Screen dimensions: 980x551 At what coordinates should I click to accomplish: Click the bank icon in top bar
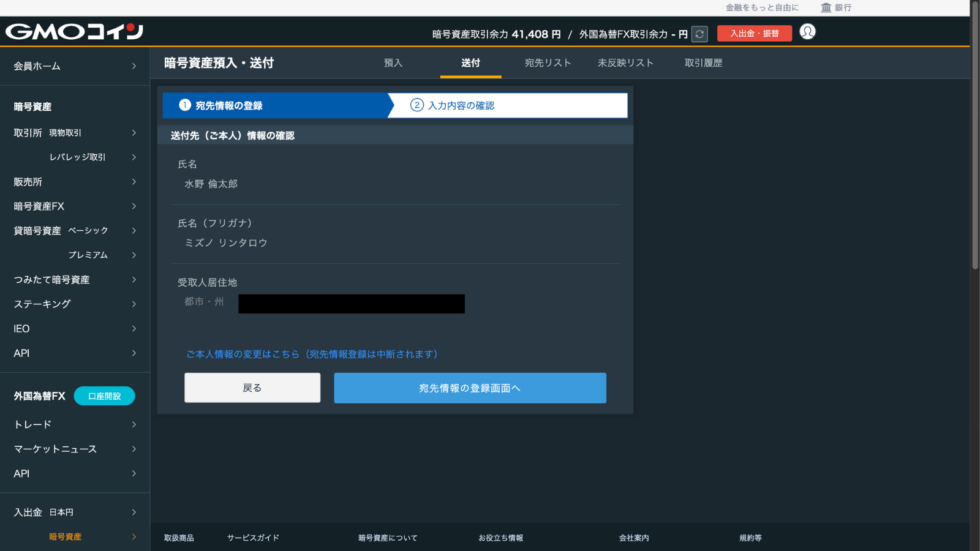pyautogui.click(x=826, y=7)
